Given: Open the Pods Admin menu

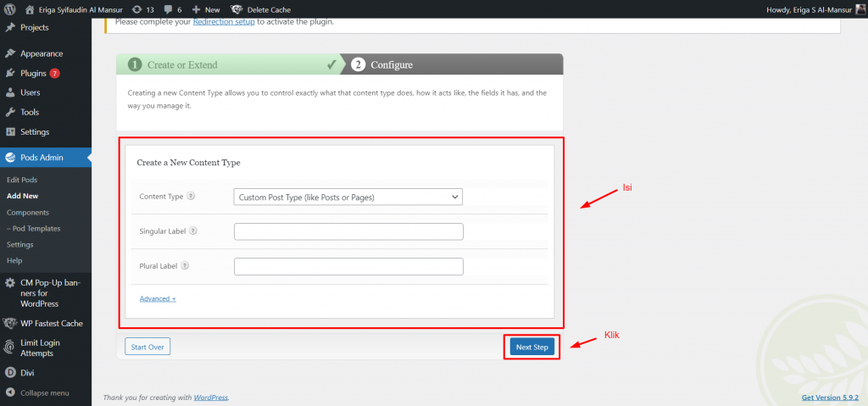Looking at the screenshot, I should (x=46, y=158).
